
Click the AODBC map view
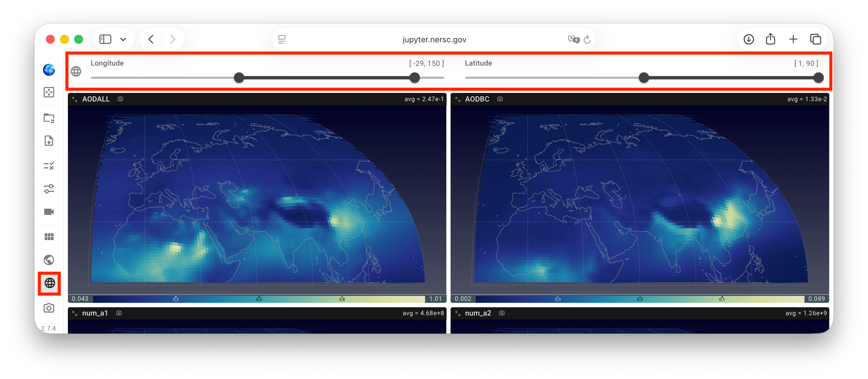click(640, 200)
